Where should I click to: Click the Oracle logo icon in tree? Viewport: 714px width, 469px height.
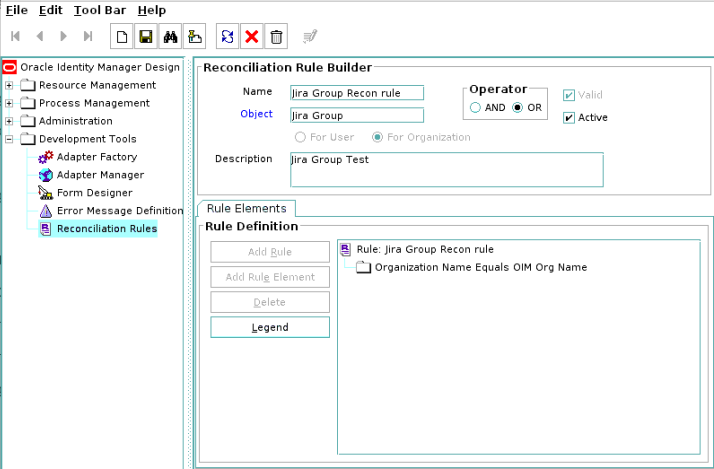10,67
